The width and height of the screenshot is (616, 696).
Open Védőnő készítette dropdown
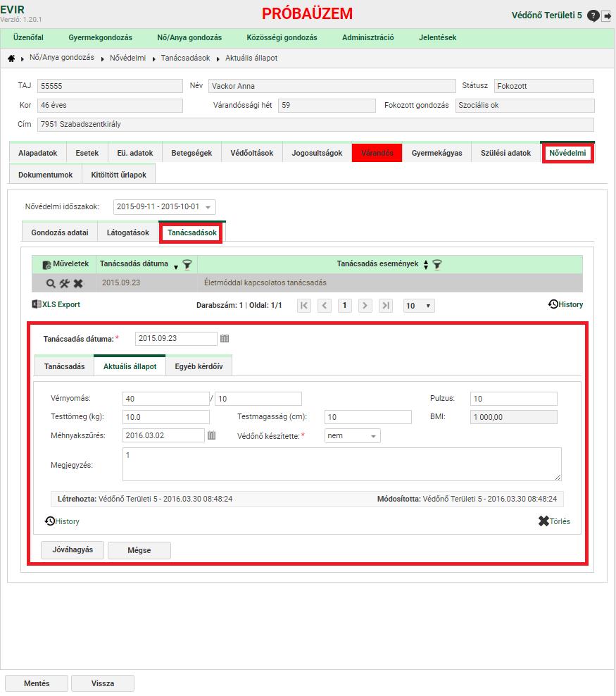(x=352, y=436)
